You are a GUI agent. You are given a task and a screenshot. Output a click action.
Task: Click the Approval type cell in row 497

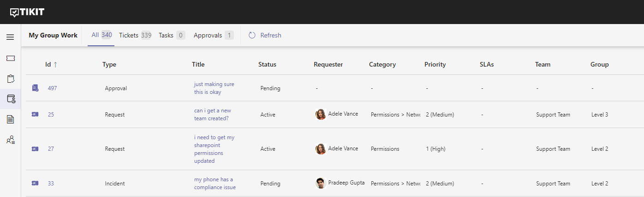[x=116, y=88]
